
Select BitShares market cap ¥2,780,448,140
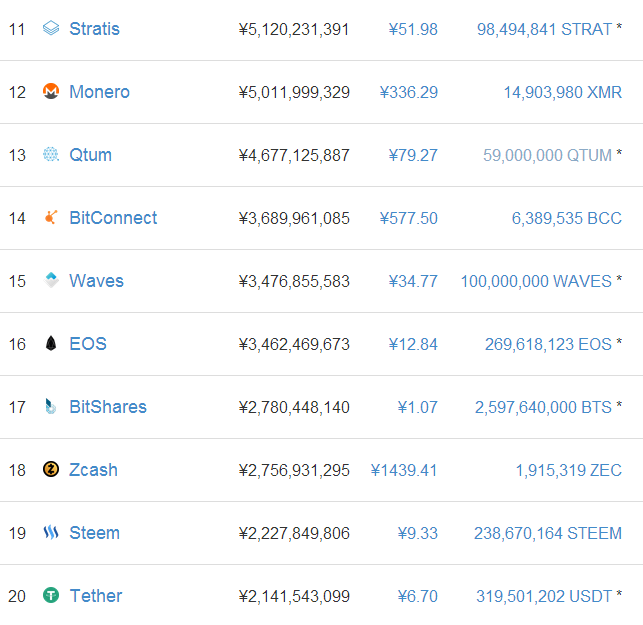[294, 408]
